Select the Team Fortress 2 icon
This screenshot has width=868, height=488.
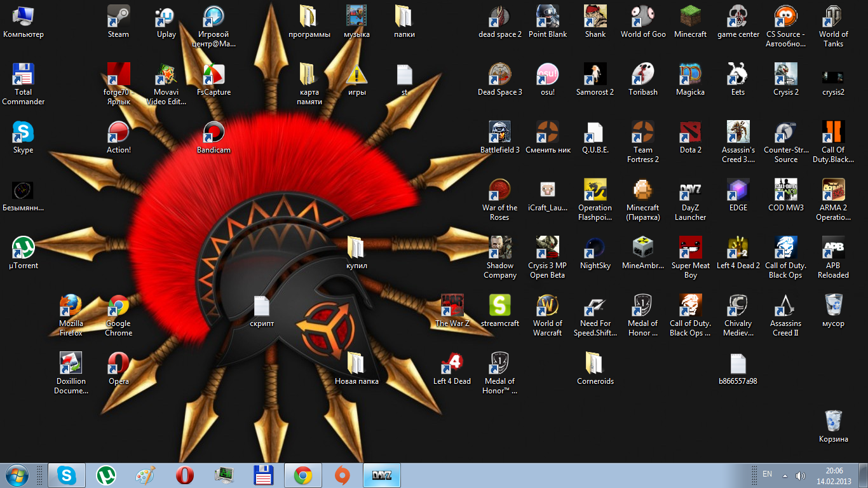[x=643, y=142]
